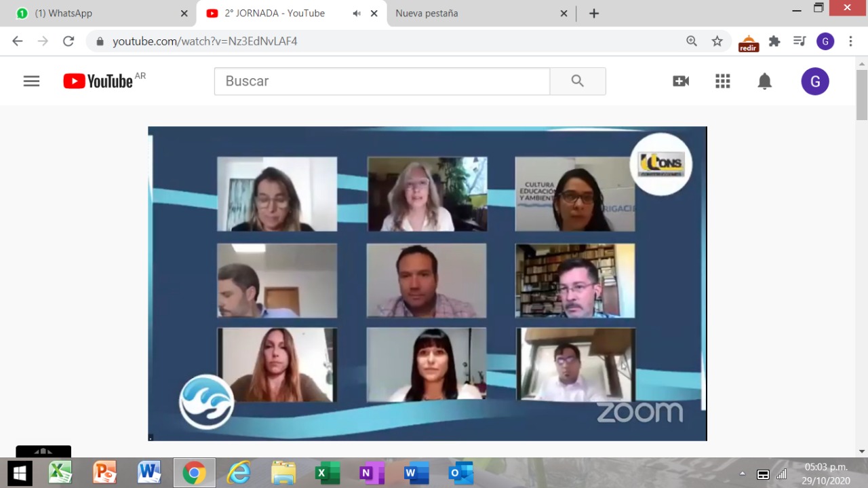This screenshot has height=488, width=868.
Task: Open the YouTube hamburger guide menu
Action: click(31, 81)
